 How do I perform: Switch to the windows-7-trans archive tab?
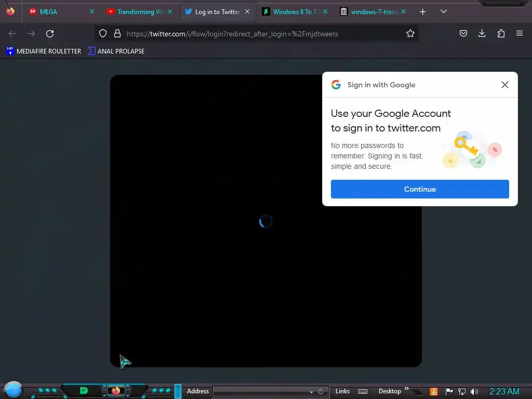373,11
